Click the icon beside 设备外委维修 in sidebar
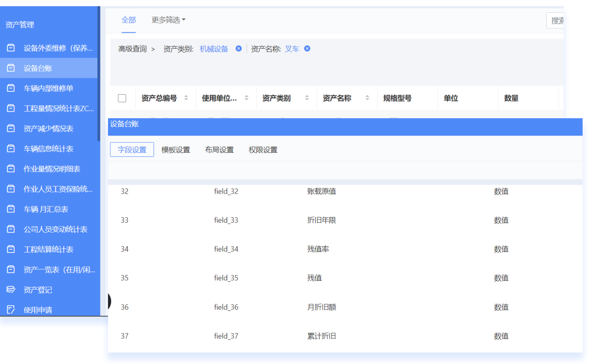The height and width of the screenshot is (364, 595). point(11,48)
